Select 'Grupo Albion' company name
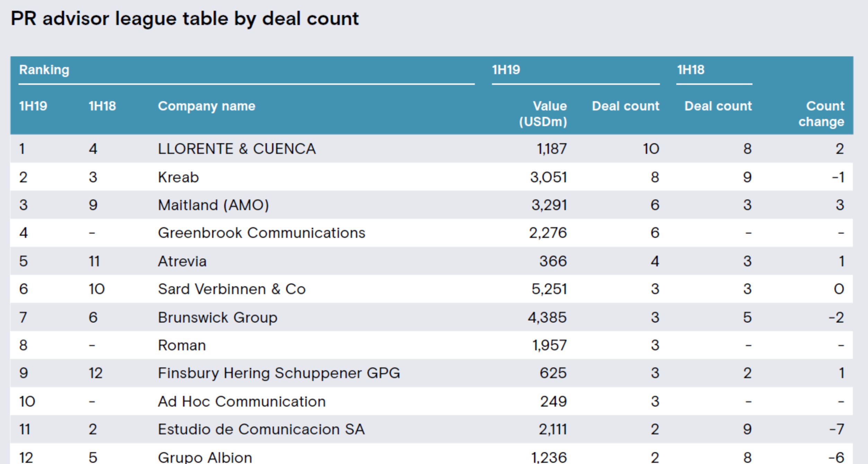 coord(205,457)
